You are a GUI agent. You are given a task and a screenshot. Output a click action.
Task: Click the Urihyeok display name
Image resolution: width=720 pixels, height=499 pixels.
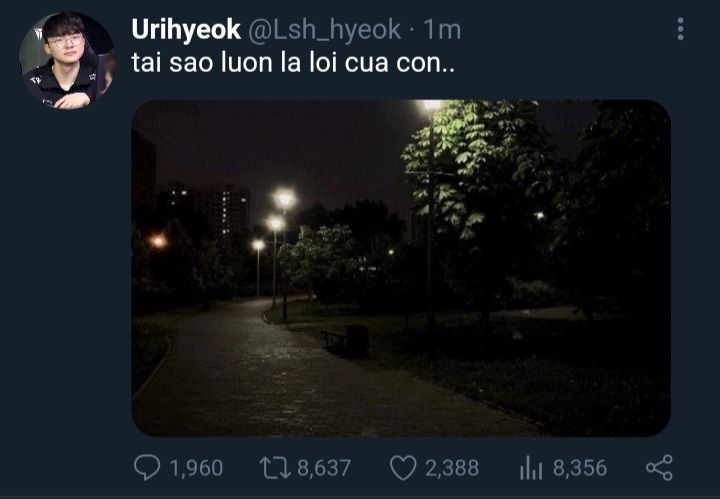click(x=186, y=30)
